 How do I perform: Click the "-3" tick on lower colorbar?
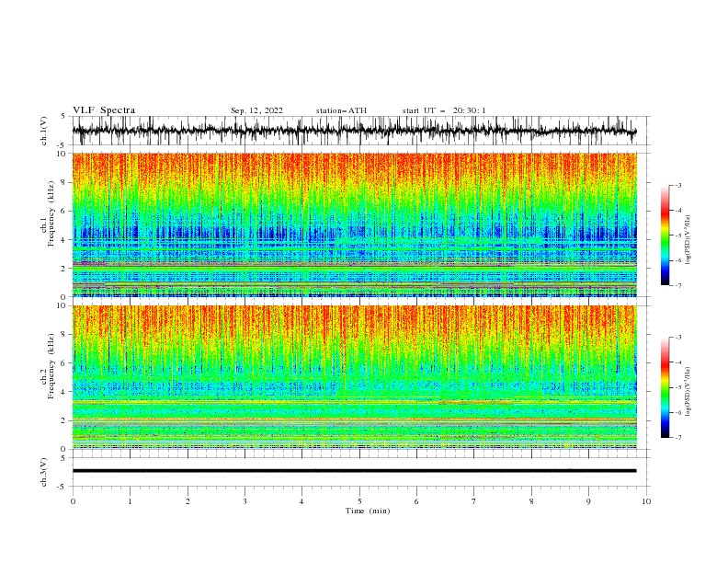click(x=677, y=338)
